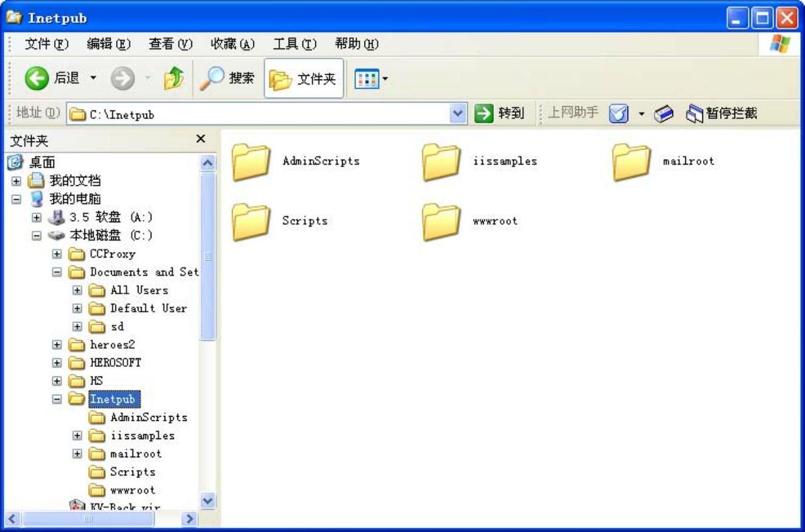
Task: Open the Views icon menu
Action: click(x=366, y=78)
